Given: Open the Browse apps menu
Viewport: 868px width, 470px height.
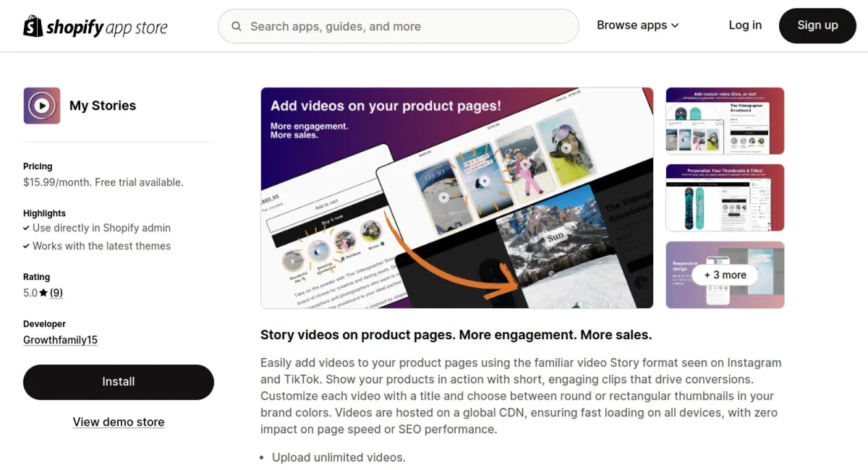Looking at the screenshot, I should coord(638,25).
